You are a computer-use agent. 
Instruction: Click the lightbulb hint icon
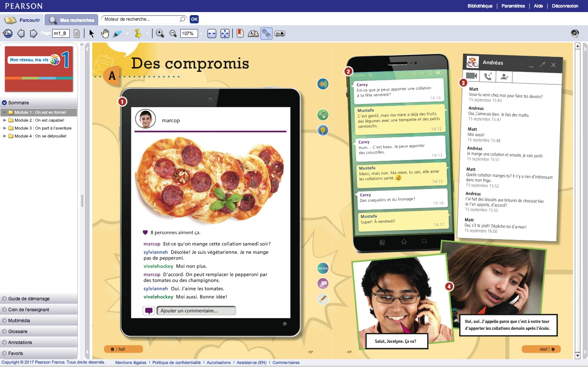(x=323, y=130)
